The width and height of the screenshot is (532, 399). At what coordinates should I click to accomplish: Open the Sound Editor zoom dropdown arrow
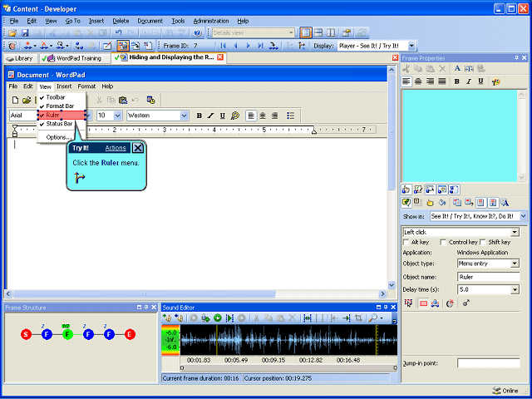382,318
